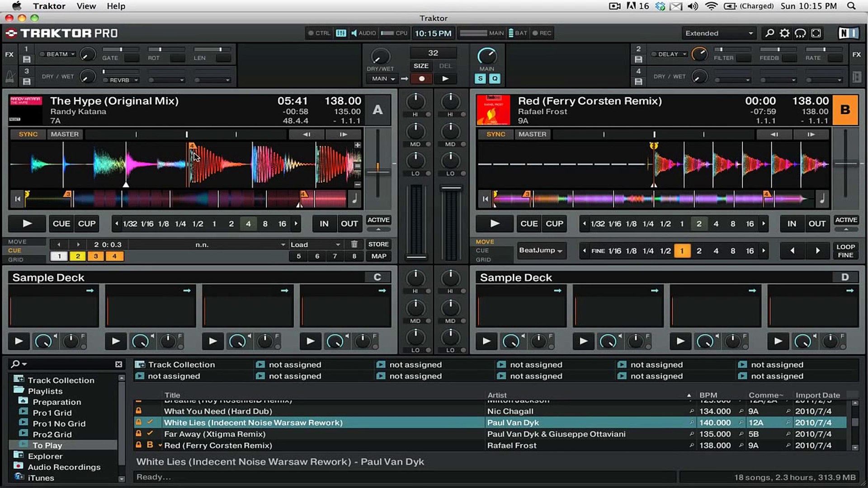Viewport: 868px width, 488px height.
Task: Open cue type Load dropdown
Action: pyautogui.click(x=315, y=244)
